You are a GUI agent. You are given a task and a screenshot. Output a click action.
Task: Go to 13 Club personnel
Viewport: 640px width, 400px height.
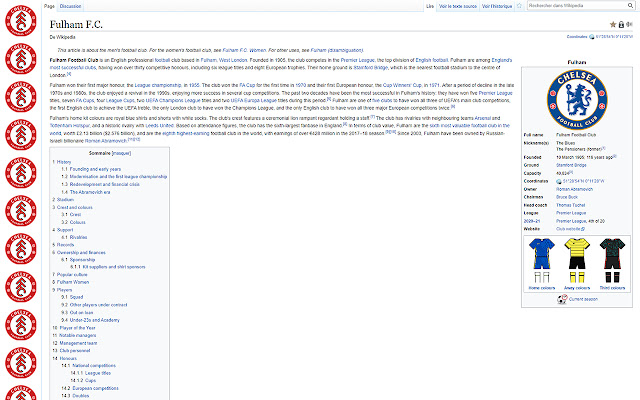coord(71,351)
